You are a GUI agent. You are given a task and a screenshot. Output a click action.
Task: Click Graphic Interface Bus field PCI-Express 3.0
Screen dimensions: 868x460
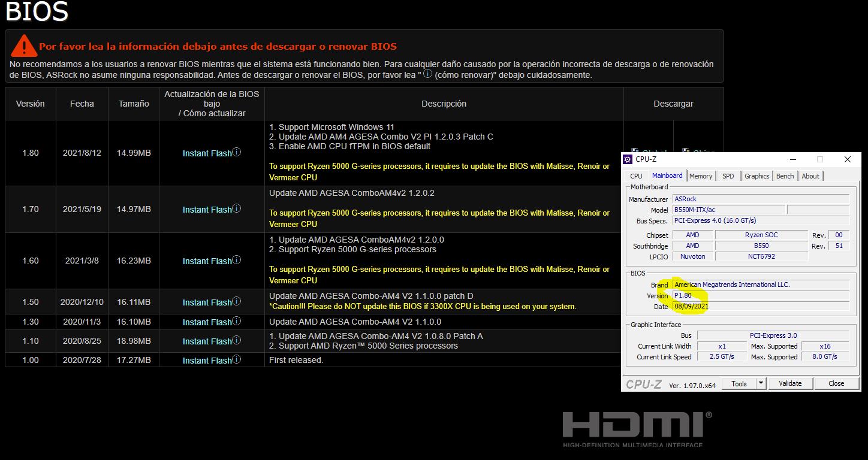tap(773, 335)
